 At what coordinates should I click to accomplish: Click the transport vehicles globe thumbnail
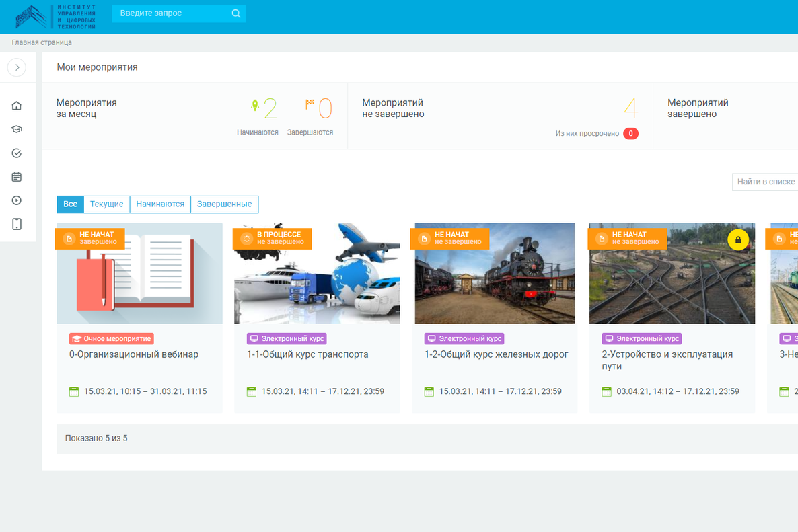317,273
